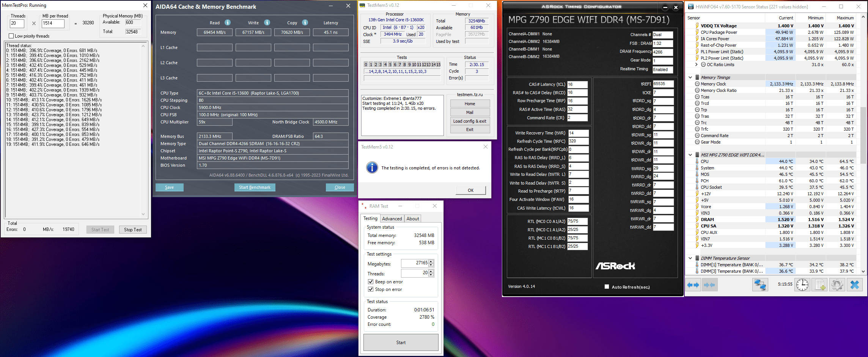
Task: Open the Advanced tab in RAM Test
Action: pos(392,219)
